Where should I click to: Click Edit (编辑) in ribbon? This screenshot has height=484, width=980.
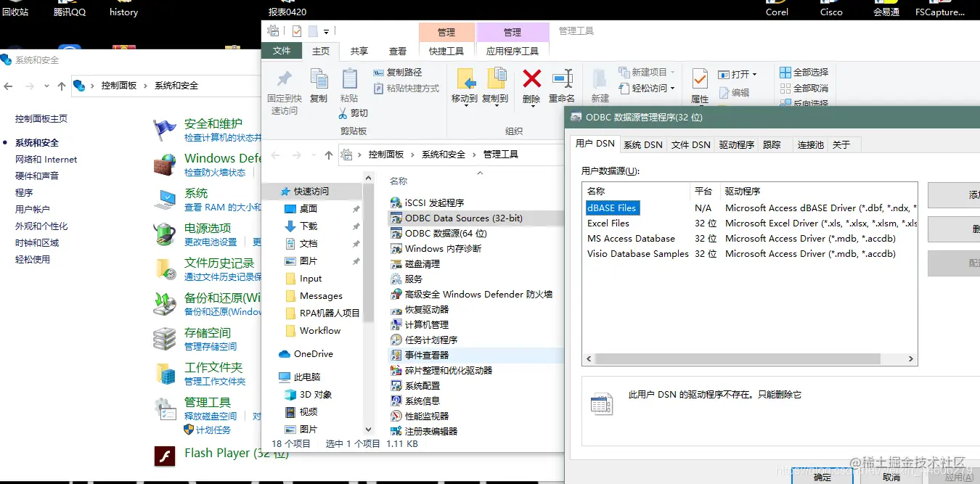[734, 93]
